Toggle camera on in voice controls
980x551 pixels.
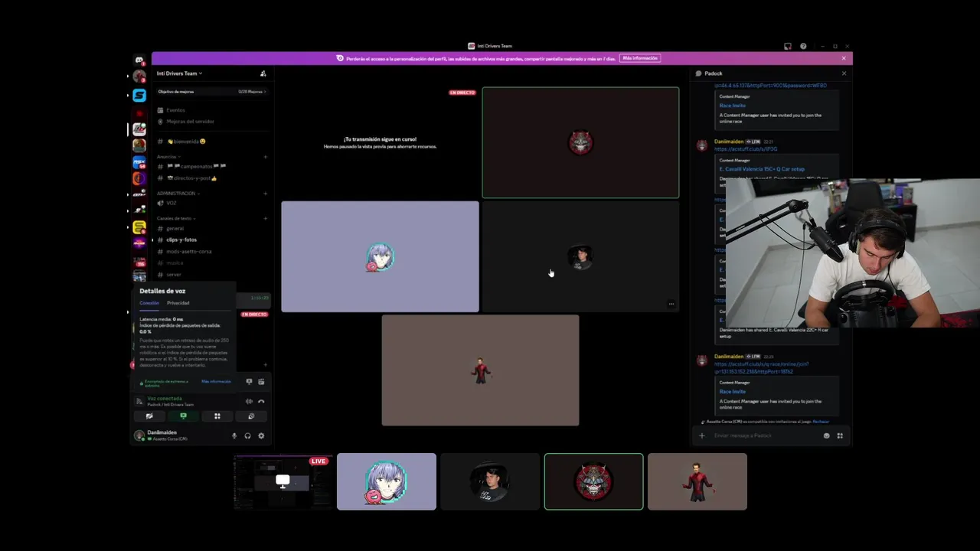click(149, 416)
